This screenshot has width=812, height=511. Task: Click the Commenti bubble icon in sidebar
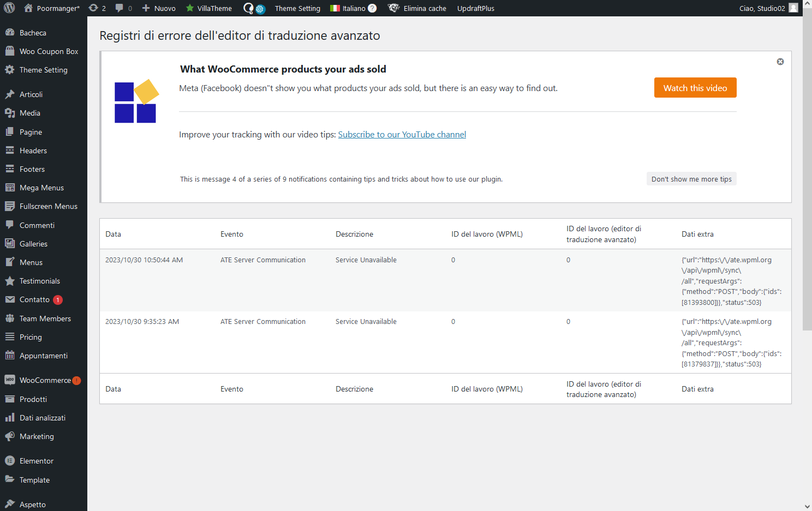pos(10,225)
